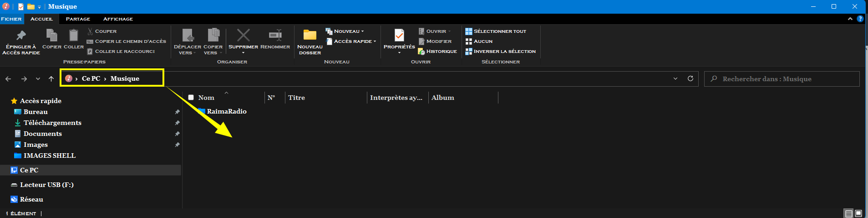This screenshot has width=868, height=218.
Task: Open Bureau in the sidebar
Action: pyautogui.click(x=36, y=112)
